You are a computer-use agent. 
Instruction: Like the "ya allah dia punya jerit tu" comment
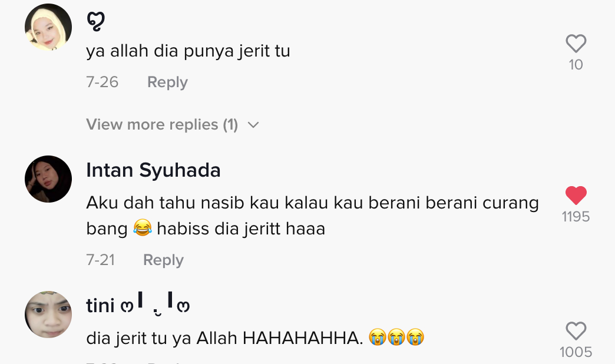(x=576, y=44)
